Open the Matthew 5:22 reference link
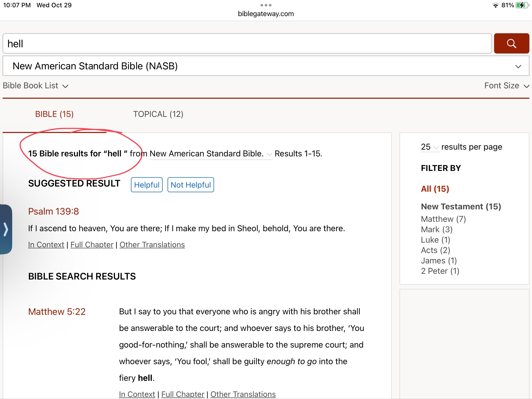Image resolution: width=532 pixels, height=399 pixels. pyautogui.click(x=57, y=312)
